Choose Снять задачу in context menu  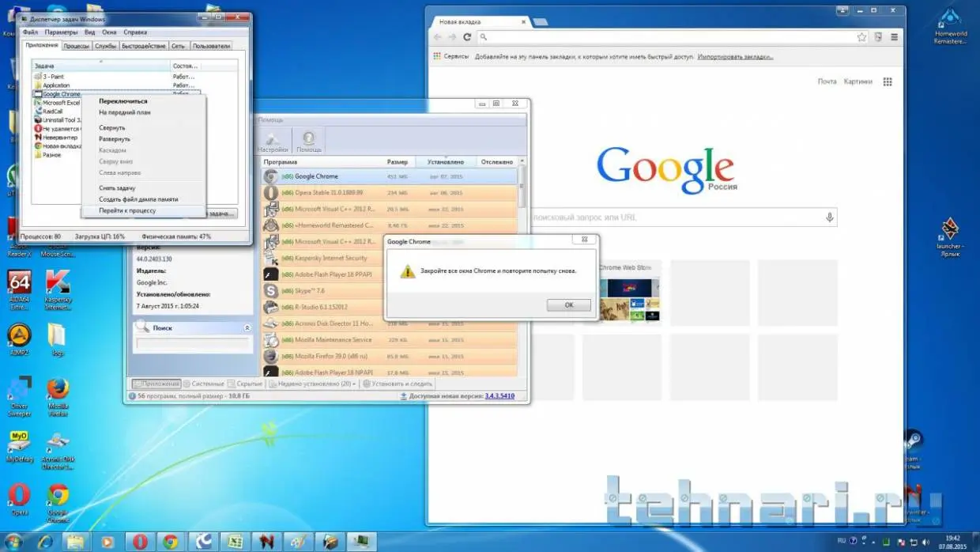(117, 188)
